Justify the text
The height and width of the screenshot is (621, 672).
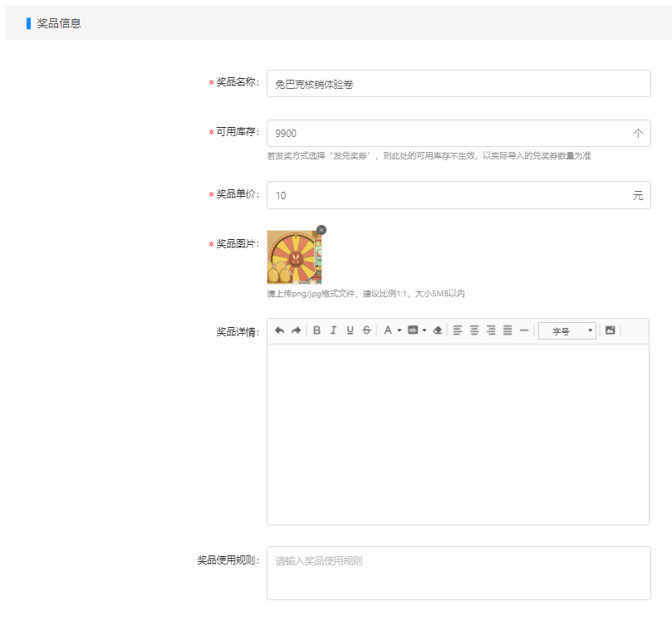pos(508,330)
